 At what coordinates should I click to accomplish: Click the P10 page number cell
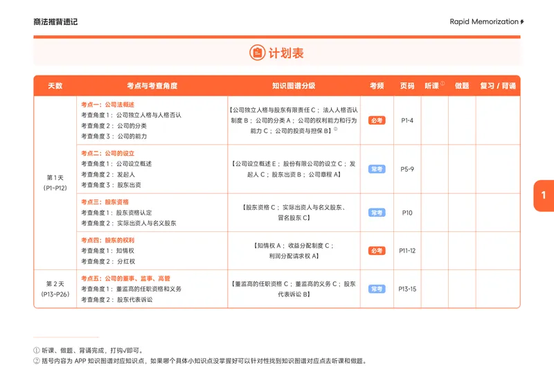407,213
